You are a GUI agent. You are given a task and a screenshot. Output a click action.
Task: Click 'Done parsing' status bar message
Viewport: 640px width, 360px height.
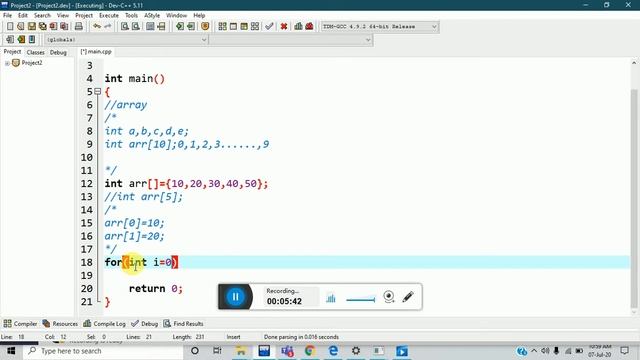pyautogui.click(x=301, y=337)
